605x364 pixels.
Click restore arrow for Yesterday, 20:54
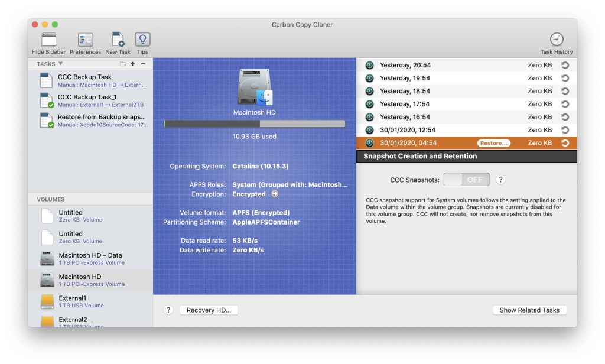click(565, 65)
